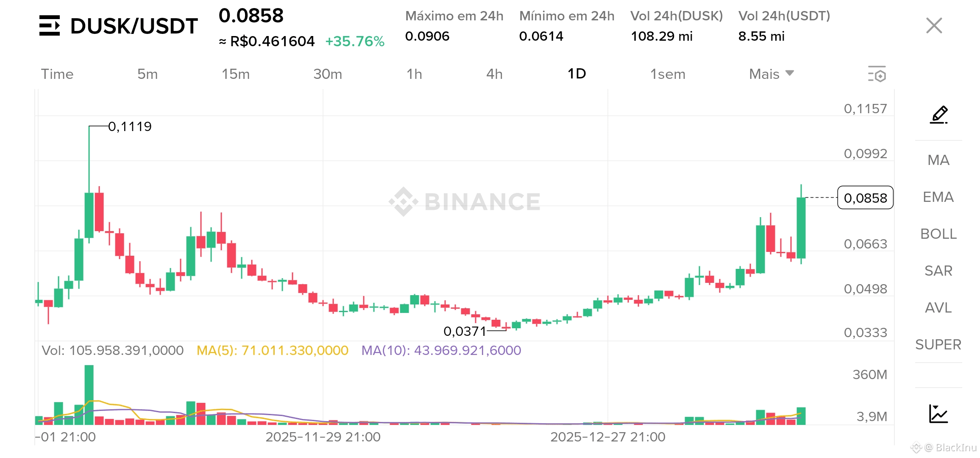Image resolution: width=980 pixels, height=458 pixels.
Task: Close the chart view with X
Action: (x=934, y=26)
